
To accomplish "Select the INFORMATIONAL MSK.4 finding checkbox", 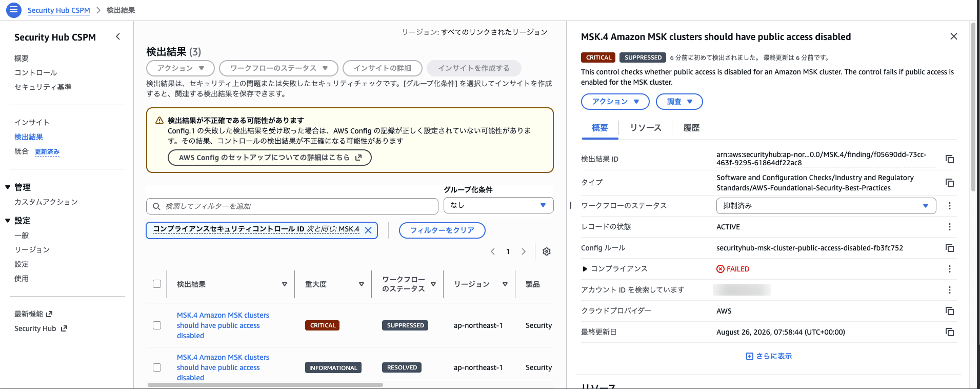I will 157,367.
